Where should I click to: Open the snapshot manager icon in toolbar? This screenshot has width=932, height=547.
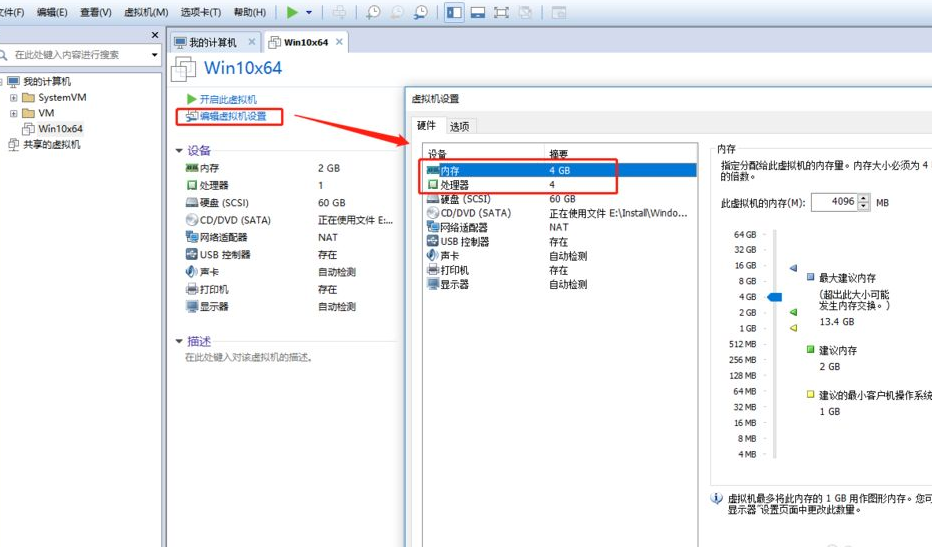(421, 12)
